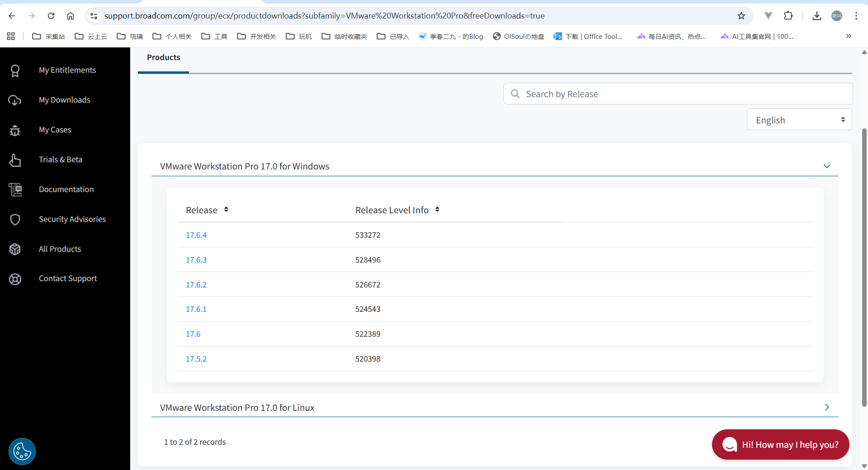Click the My Cases bug icon
The height and width of the screenshot is (470, 868).
(15, 130)
